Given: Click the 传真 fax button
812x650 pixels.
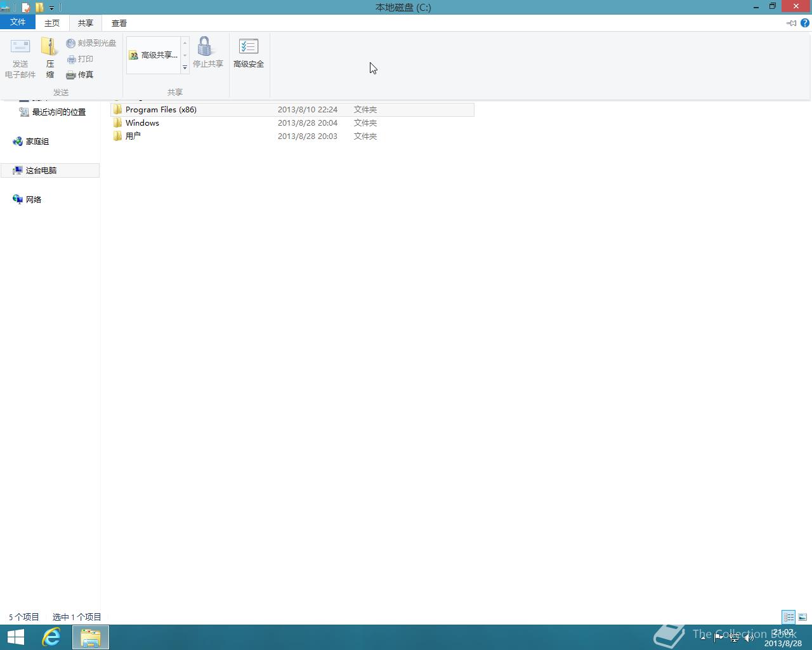Looking at the screenshot, I should [x=80, y=75].
